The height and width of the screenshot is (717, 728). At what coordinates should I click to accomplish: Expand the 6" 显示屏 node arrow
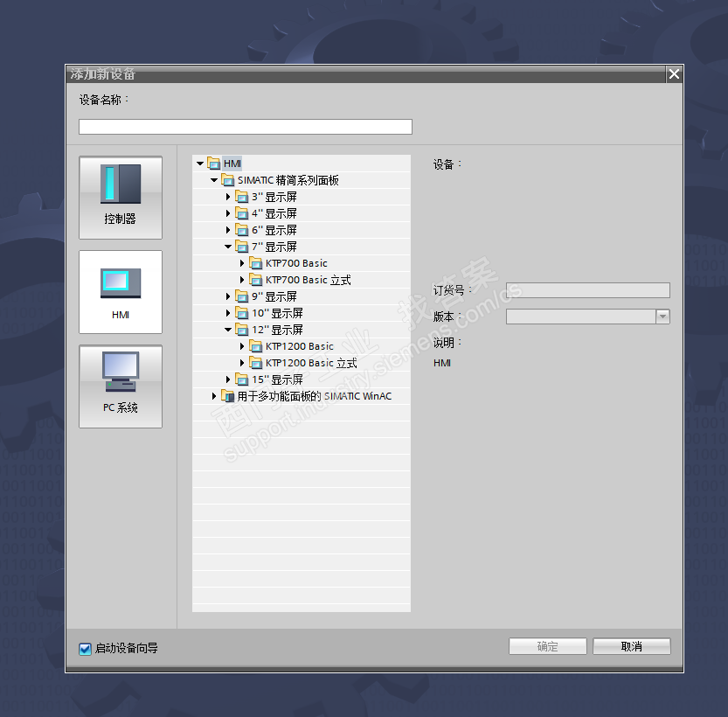tap(228, 230)
